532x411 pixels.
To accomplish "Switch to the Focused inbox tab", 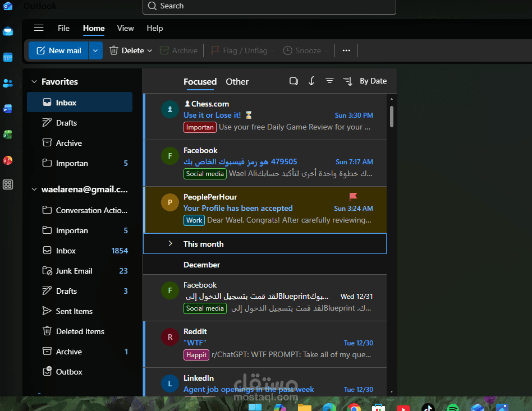I will 200,82.
